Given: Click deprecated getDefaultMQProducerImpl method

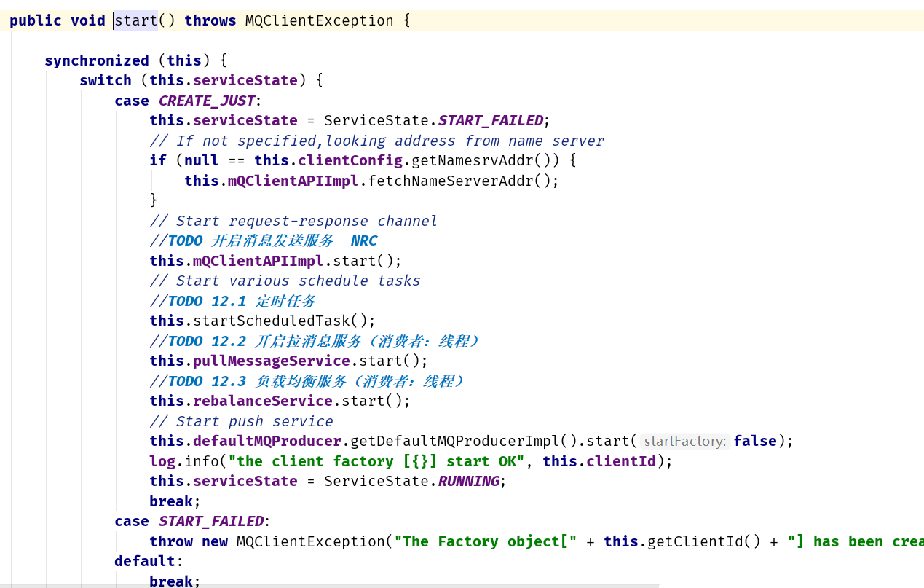Looking at the screenshot, I should point(455,441).
